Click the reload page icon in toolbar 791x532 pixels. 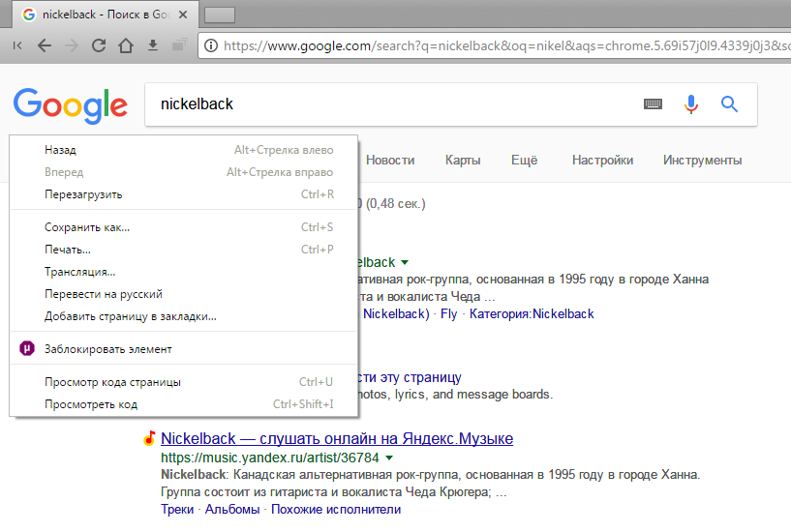pyautogui.click(x=98, y=45)
